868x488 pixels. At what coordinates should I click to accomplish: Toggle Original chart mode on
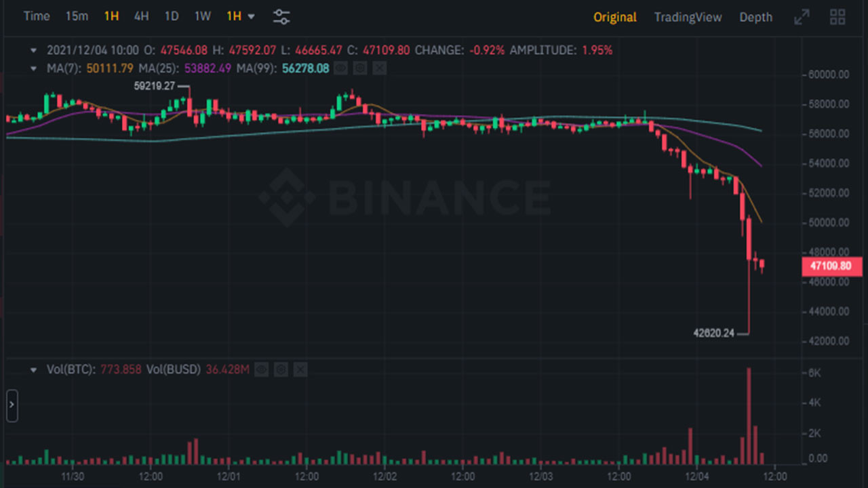(x=614, y=17)
